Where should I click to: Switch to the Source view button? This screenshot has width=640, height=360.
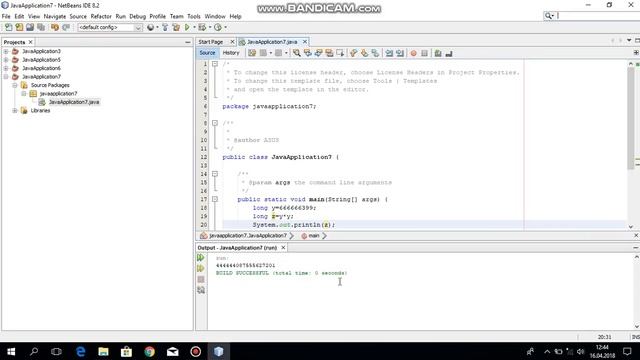207,53
